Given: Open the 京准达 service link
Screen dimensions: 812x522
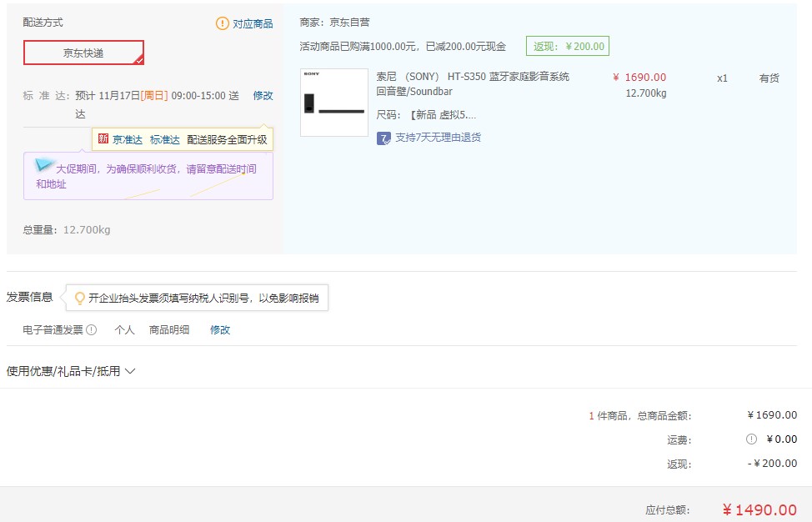Looking at the screenshot, I should click(x=128, y=140).
